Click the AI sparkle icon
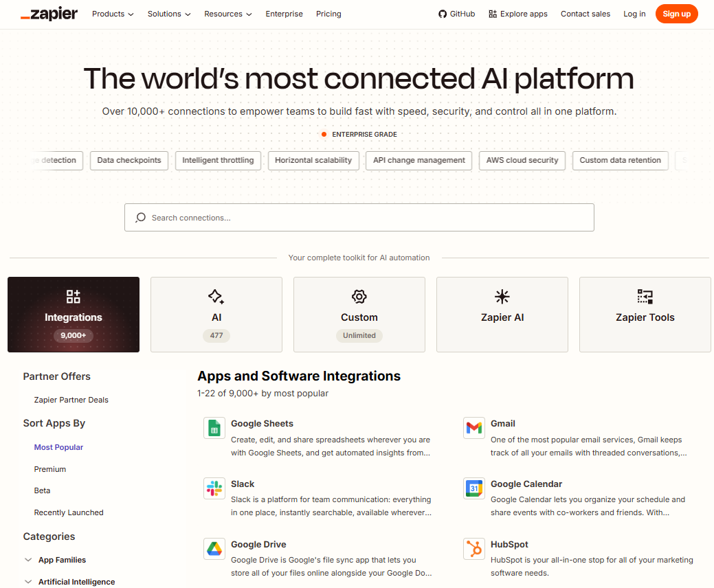 [216, 297]
